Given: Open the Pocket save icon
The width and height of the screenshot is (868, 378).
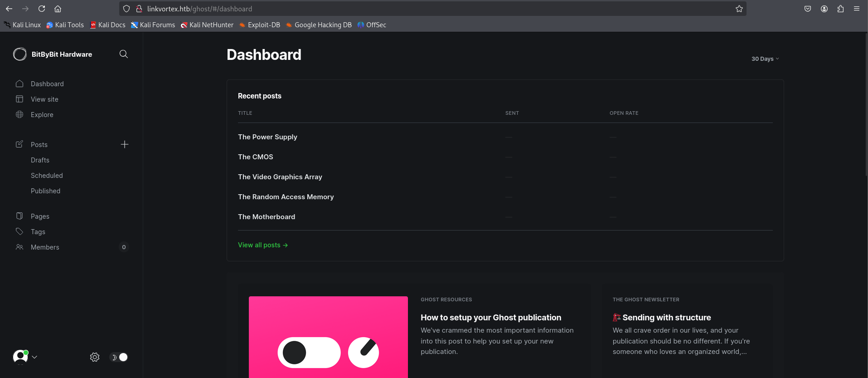Looking at the screenshot, I should tap(808, 9).
